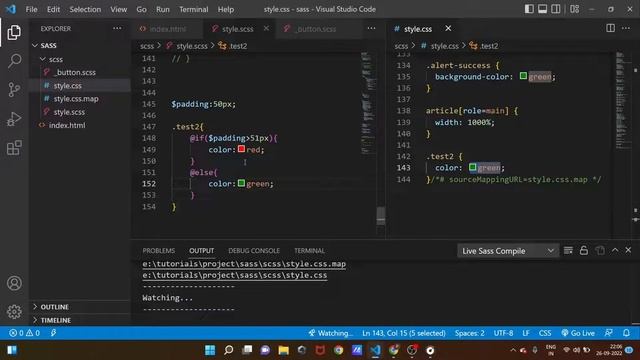Click red color swatch on line 149

[241, 149]
